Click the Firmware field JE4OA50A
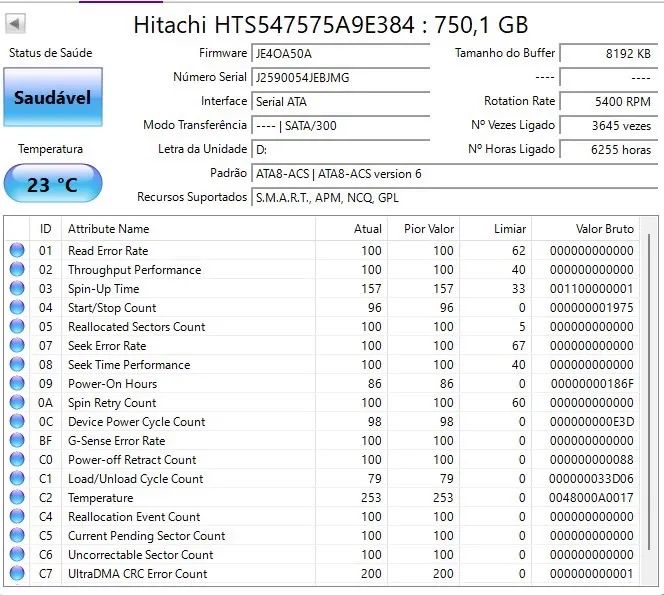Screen dimensions: 664x595 [340, 54]
